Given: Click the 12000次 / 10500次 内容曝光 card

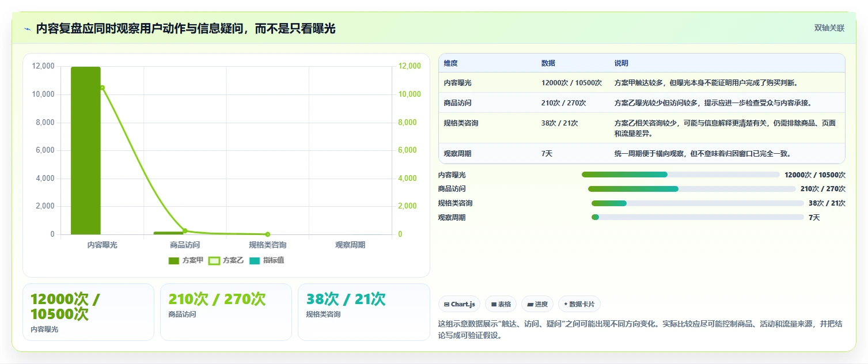Looking at the screenshot, I should (88, 312).
